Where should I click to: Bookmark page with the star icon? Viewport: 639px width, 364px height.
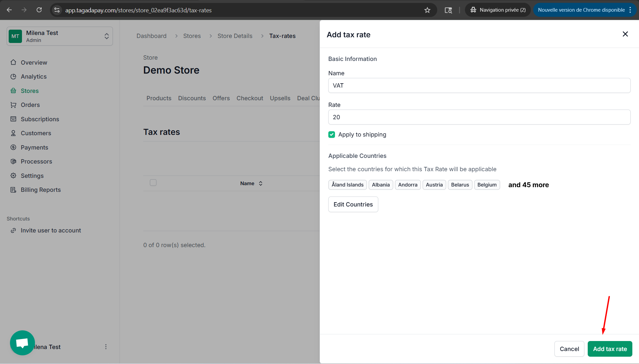(427, 10)
